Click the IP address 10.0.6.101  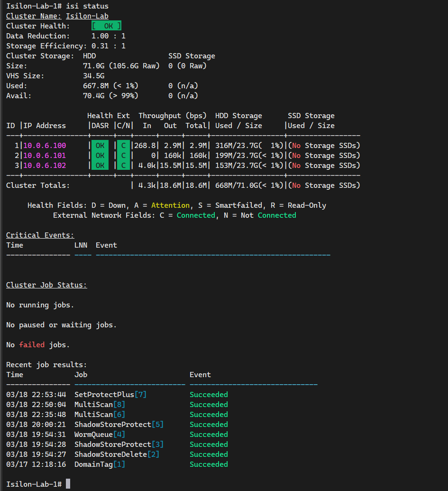point(45,156)
